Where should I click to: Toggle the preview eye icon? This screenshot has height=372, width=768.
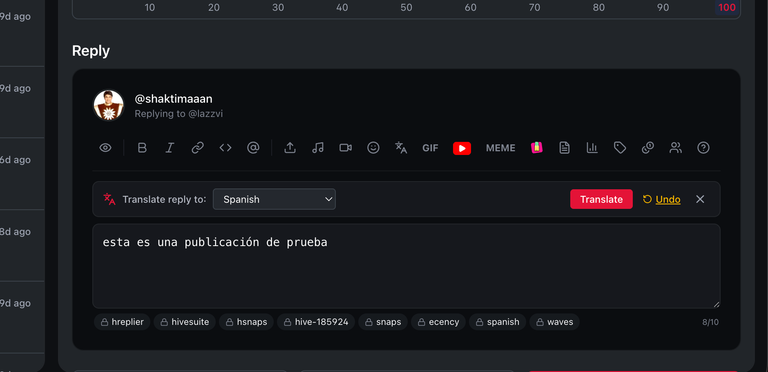(x=105, y=148)
